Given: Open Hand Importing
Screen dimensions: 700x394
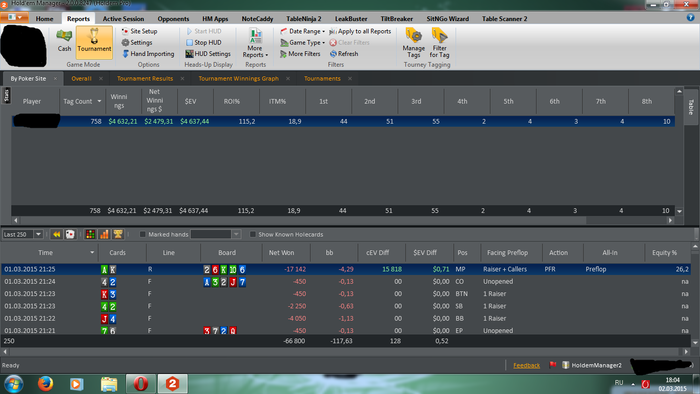Looking at the screenshot, I should 148,54.
